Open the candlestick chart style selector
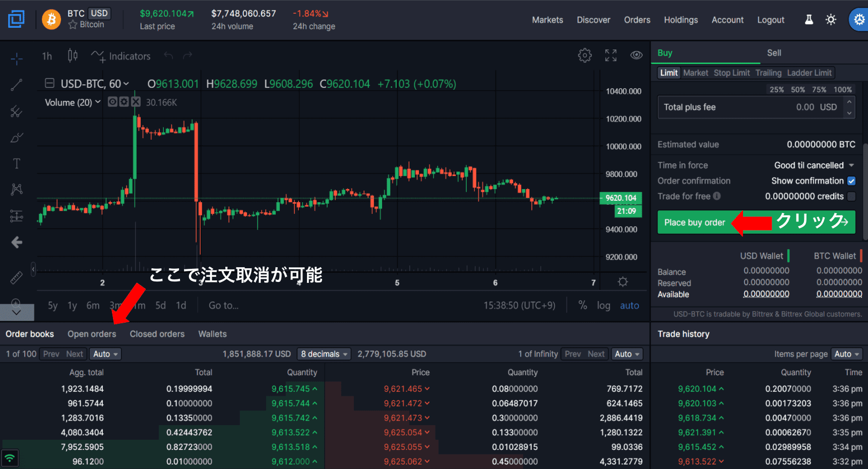Image resolution: width=868 pixels, height=469 pixels. 73,55
